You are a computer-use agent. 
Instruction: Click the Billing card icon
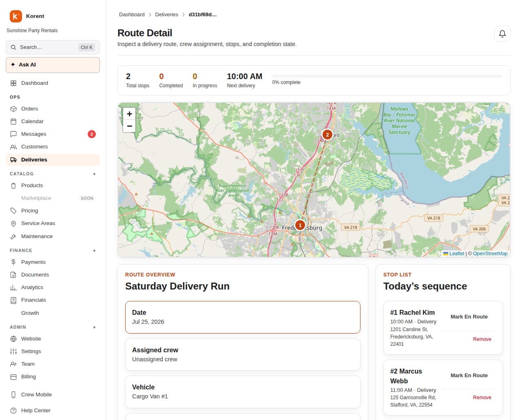click(x=13, y=377)
